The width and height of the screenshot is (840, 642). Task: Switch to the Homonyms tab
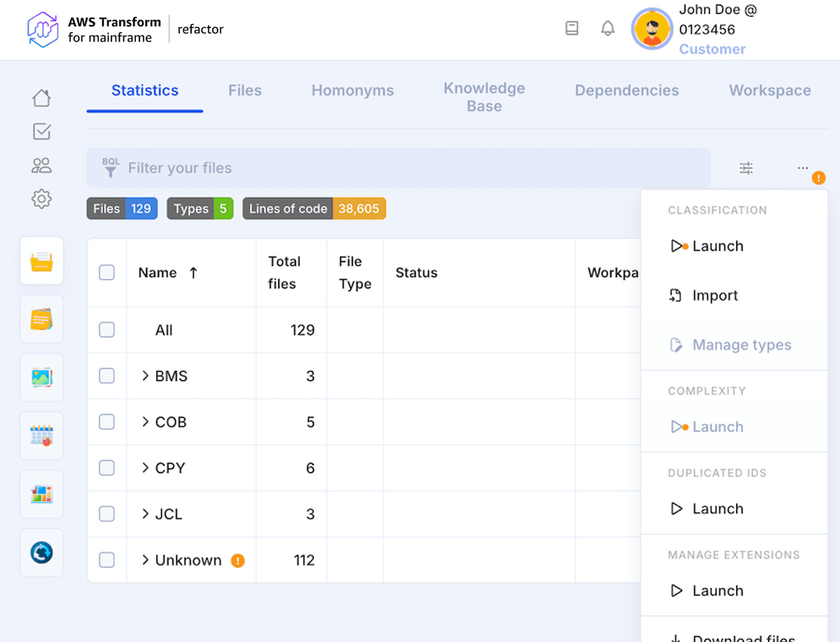tap(353, 90)
